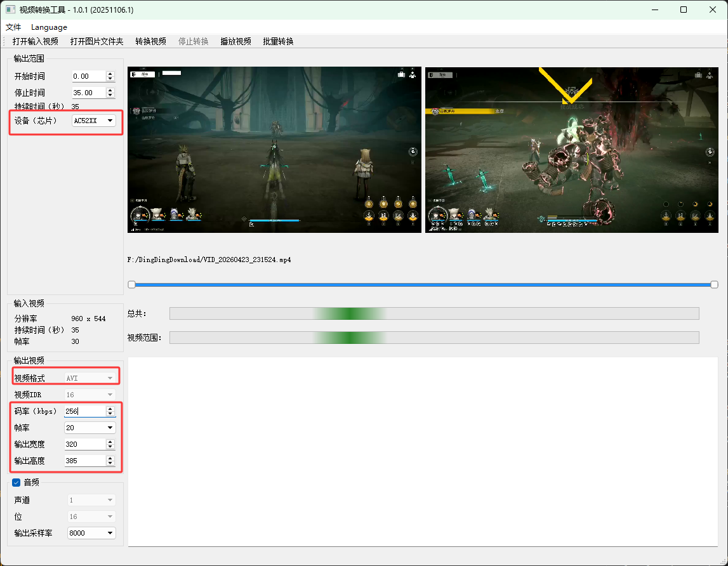This screenshot has width=728, height=566.
Task: Decrease 开始时间 with the down arrow
Action: click(x=110, y=79)
